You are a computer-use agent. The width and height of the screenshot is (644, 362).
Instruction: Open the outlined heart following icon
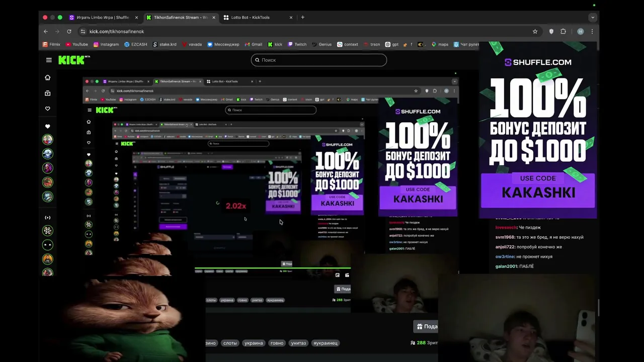click(x=48, y=109)
